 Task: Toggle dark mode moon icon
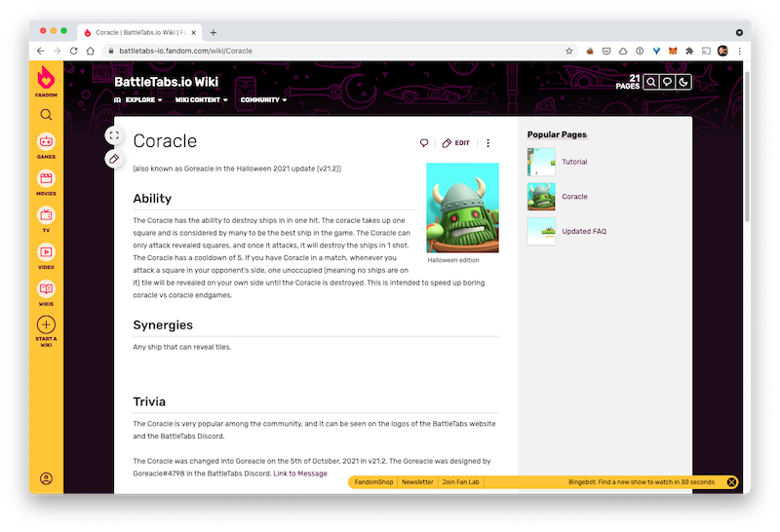[x=683, y=82]
